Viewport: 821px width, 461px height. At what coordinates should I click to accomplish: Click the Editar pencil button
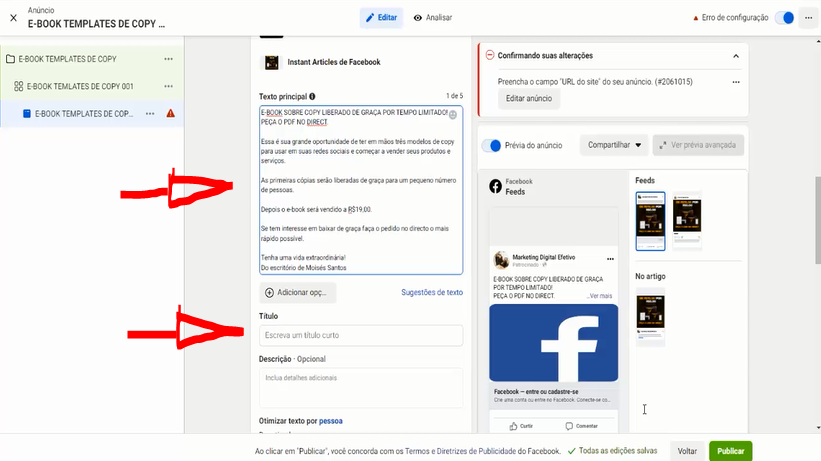point(381,18)
